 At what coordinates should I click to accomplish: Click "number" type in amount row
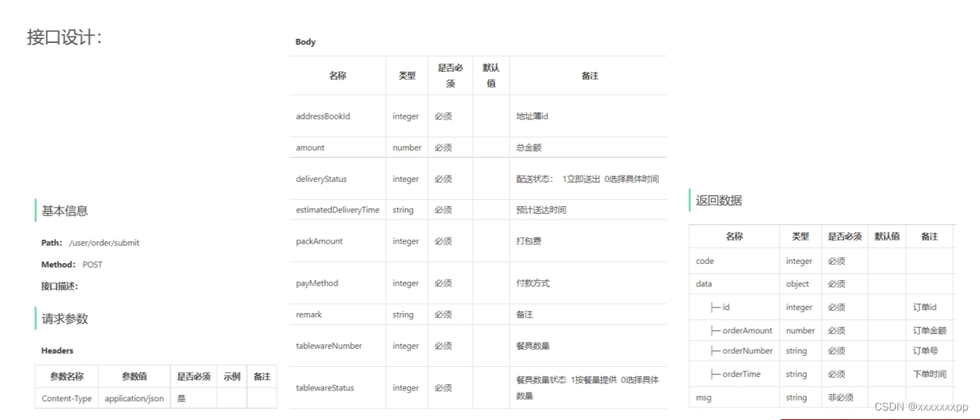coord(407,148)
